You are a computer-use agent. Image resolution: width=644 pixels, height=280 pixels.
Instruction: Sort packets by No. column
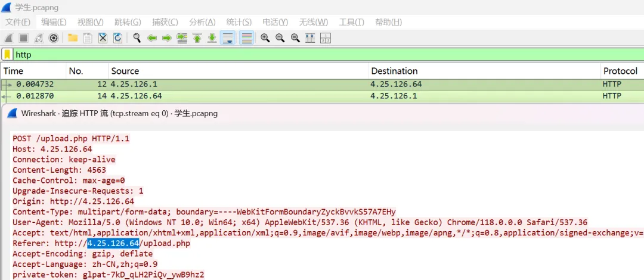coord(88,71)
